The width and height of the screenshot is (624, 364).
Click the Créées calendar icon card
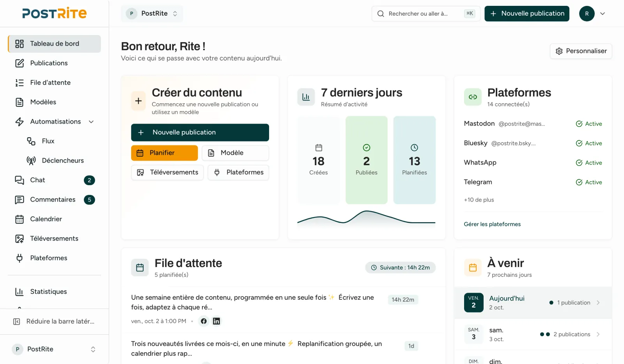319,160
